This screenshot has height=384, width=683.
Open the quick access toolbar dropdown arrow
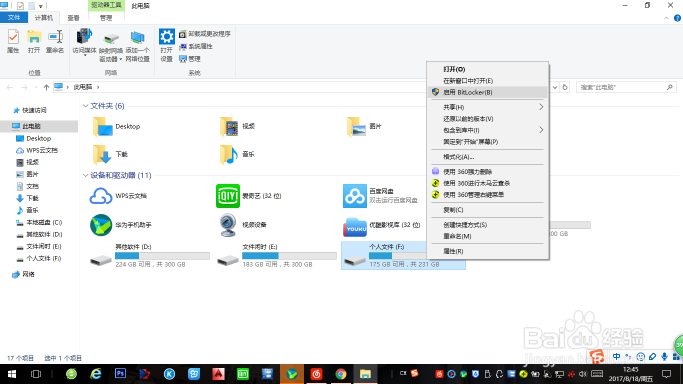(x=41, y=6)
